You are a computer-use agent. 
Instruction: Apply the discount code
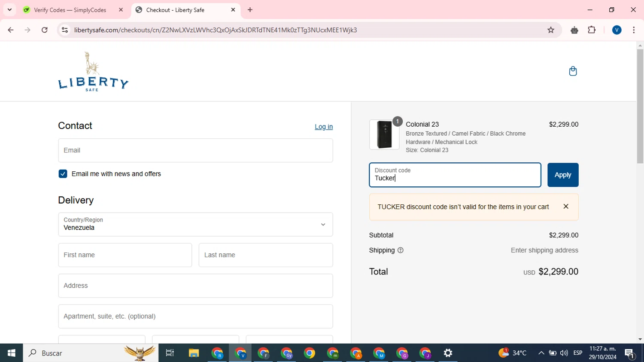tap(563, 175)
